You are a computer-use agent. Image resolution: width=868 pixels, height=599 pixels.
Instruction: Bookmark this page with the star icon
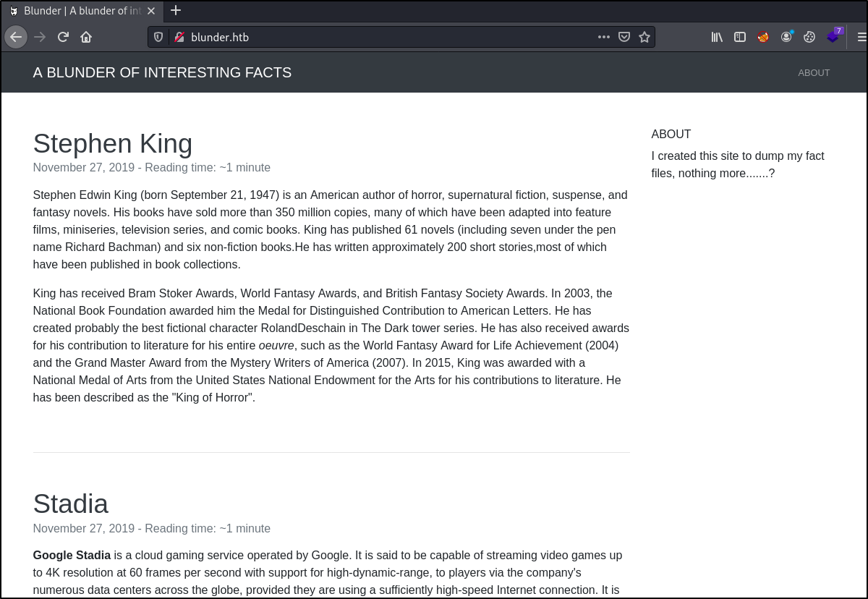click(644, 37)
